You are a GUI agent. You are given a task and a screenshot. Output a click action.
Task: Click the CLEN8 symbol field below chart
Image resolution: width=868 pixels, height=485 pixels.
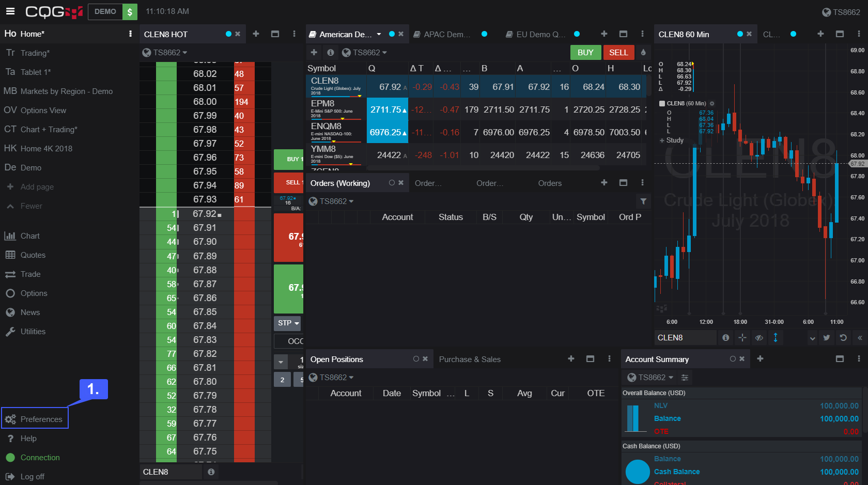click(685, 338)
